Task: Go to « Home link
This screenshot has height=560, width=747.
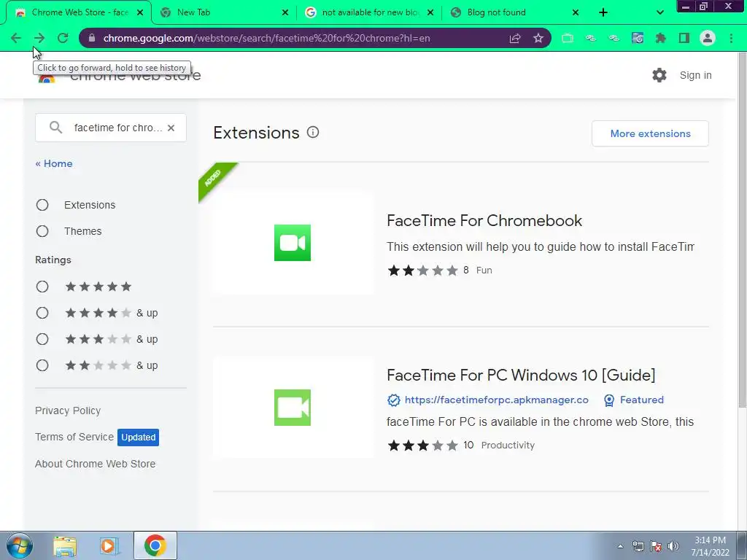Action: click(x=54, y=163)
